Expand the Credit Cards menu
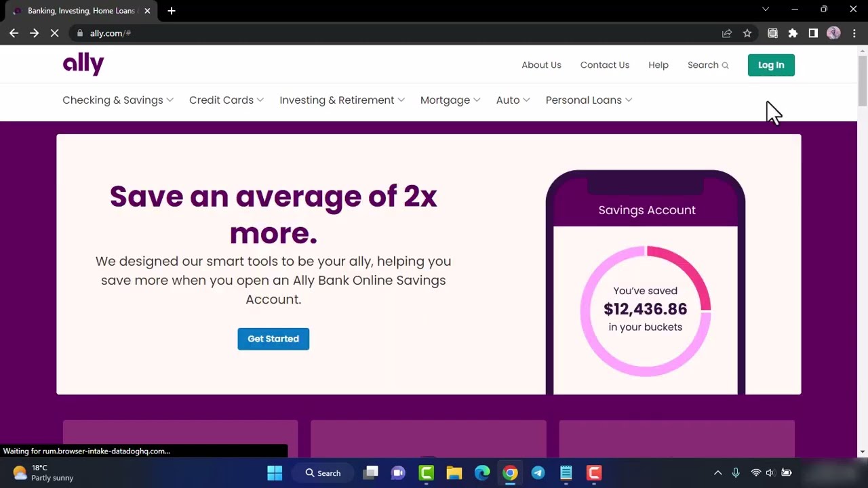 [226, 100]
